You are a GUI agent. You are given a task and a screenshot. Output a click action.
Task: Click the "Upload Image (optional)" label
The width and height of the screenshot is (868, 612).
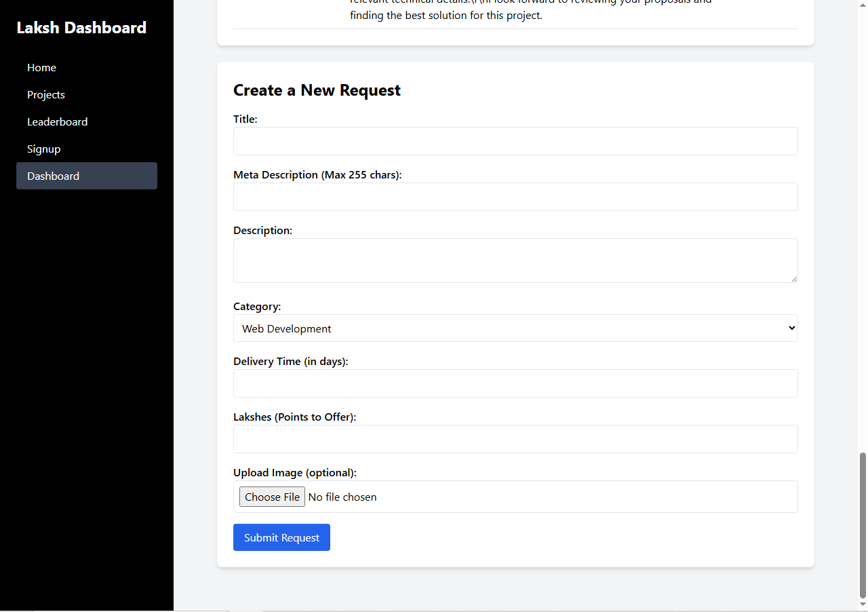click(x=295, y=473)
